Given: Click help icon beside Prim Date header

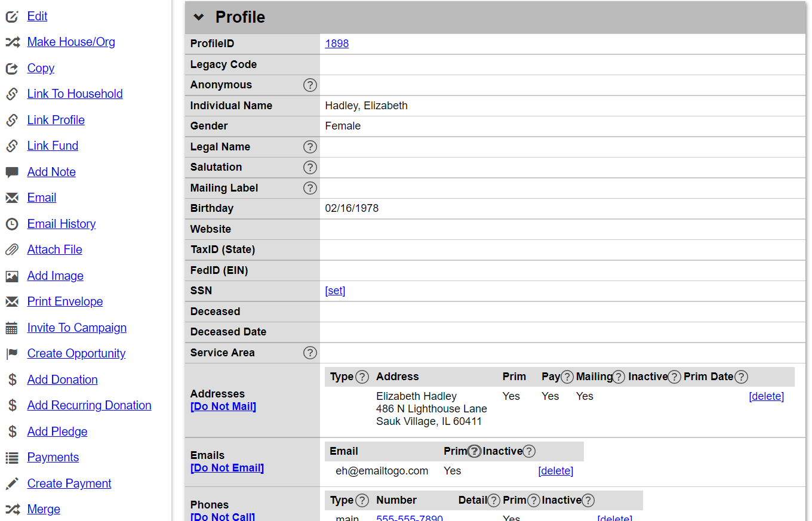Looking at the screenshot, I should (x=741, y=377).
